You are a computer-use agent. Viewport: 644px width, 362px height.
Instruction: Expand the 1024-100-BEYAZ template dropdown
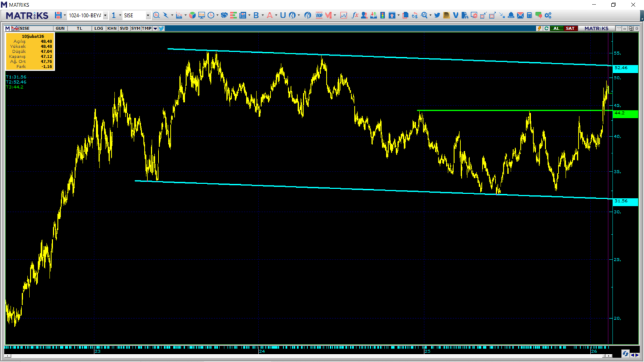105,14
